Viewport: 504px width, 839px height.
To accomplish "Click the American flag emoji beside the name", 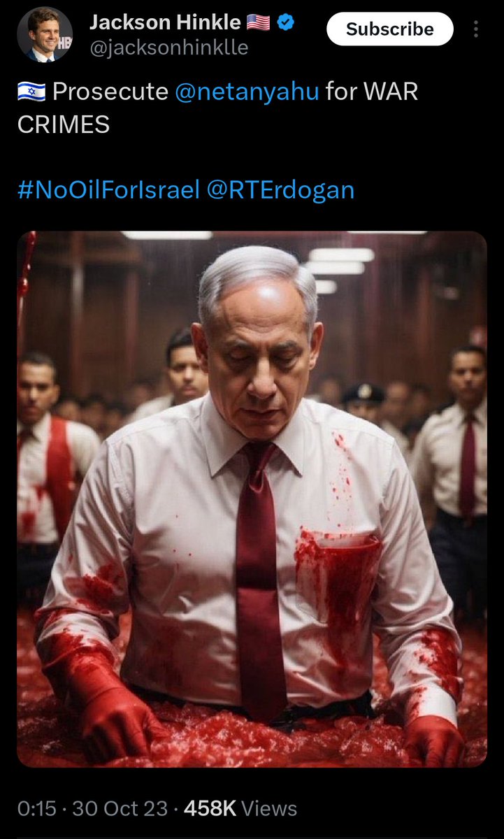I will (257, 23).
